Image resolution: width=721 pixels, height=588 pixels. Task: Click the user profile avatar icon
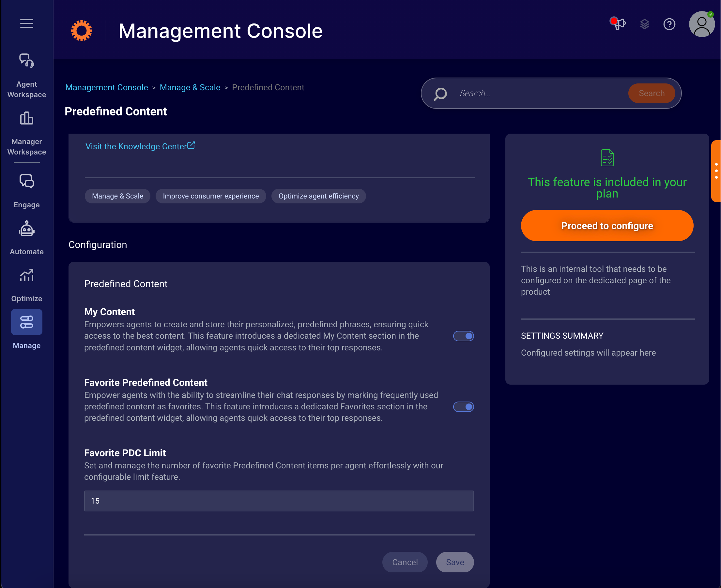702,24
